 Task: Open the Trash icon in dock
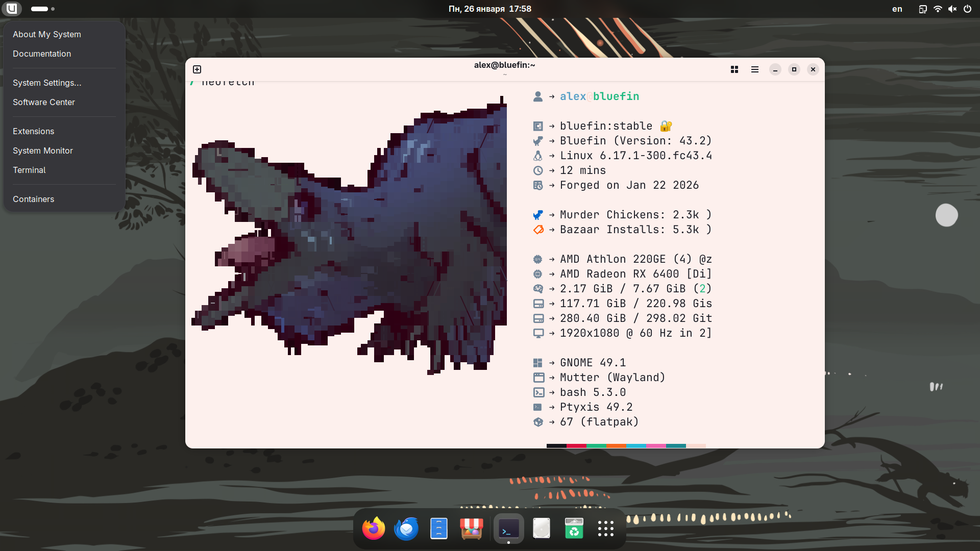click(x=574, y=529)
